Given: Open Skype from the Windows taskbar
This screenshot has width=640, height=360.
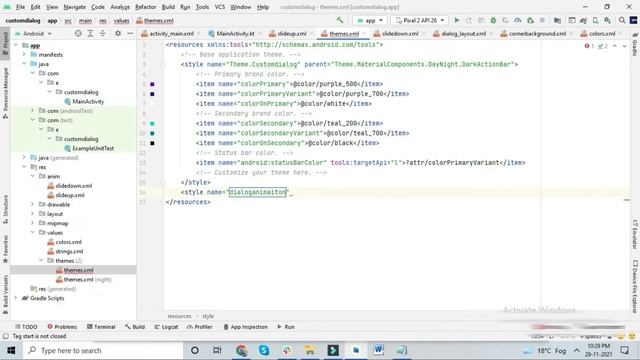Looking at the screenshot, I should pyautogui.click(x=264, y=350).
